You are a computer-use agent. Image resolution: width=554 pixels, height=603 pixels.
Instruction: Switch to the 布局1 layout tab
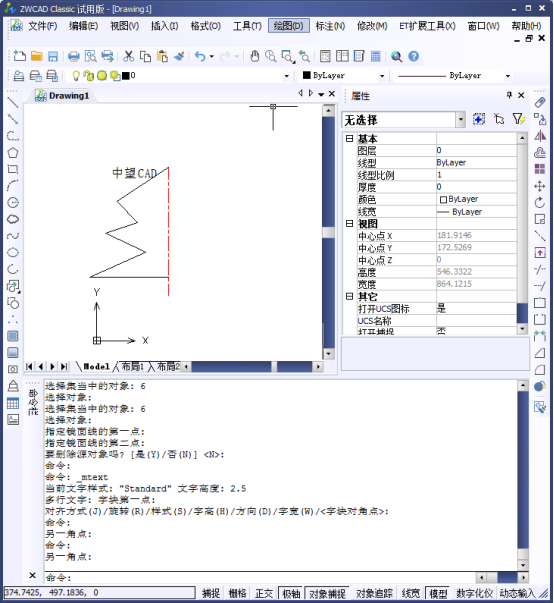pos(132,366)
